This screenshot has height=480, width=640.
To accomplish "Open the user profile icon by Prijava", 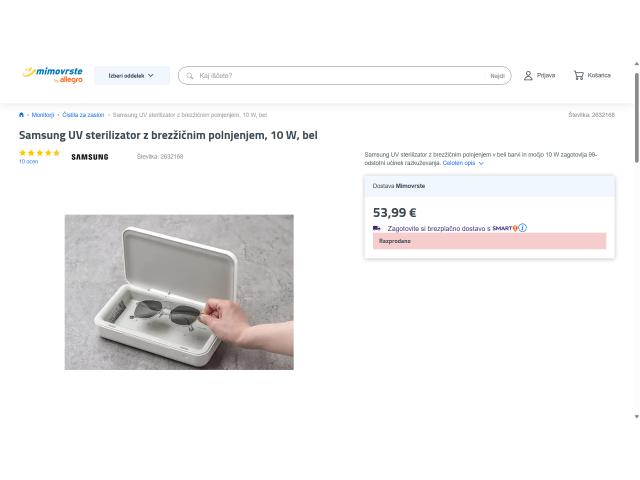I will 528,76.
